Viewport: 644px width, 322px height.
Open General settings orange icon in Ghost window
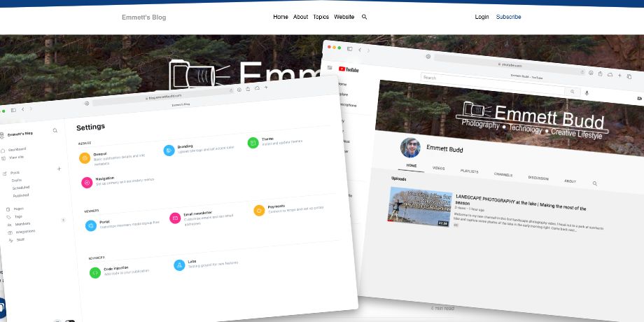(x=85, y=158)
